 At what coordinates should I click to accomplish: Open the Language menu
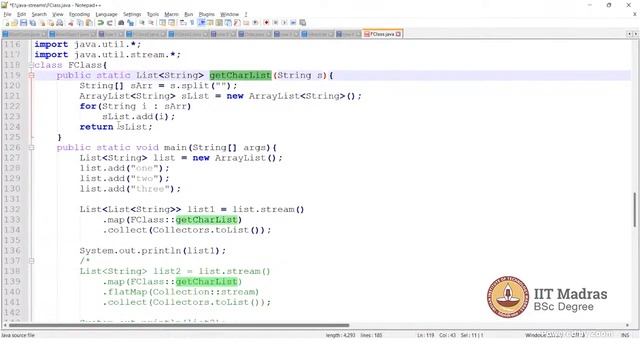(106, 14)
